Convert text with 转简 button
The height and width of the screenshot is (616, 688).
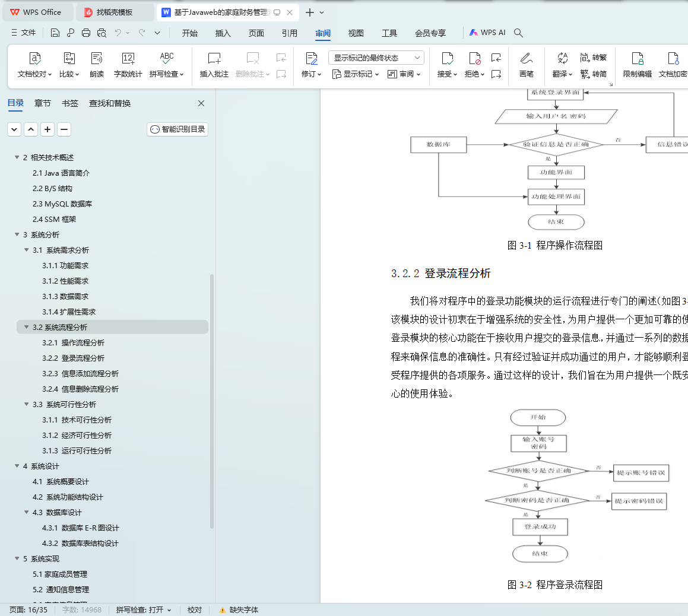(593, 74)
